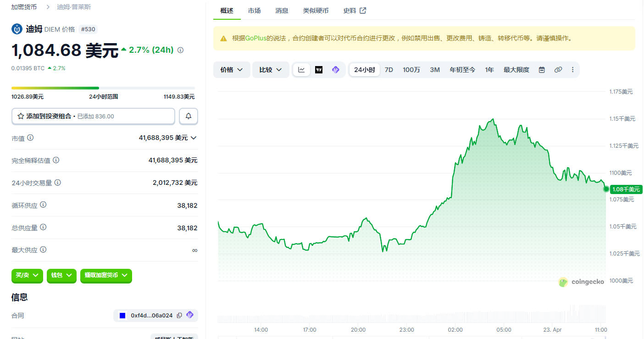Click the external link icon beside 史料
644x339 pixels.
point(363,11)
